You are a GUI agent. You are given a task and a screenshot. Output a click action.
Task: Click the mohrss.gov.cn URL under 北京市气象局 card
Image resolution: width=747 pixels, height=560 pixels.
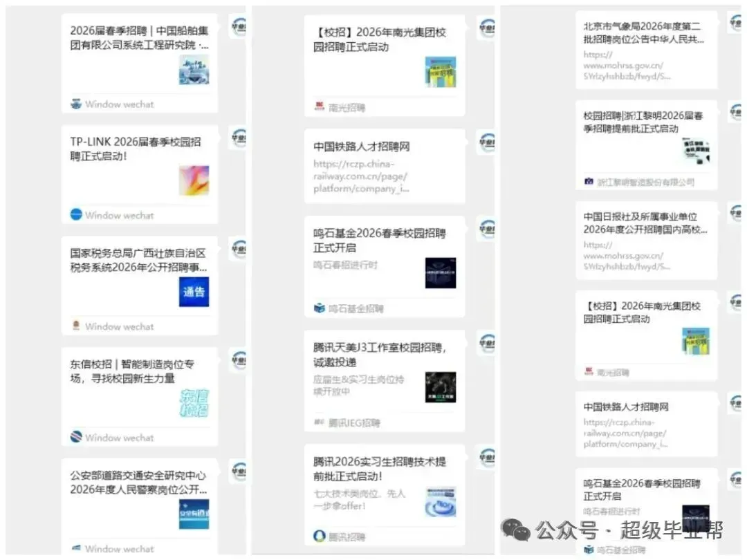click(627, 65)
